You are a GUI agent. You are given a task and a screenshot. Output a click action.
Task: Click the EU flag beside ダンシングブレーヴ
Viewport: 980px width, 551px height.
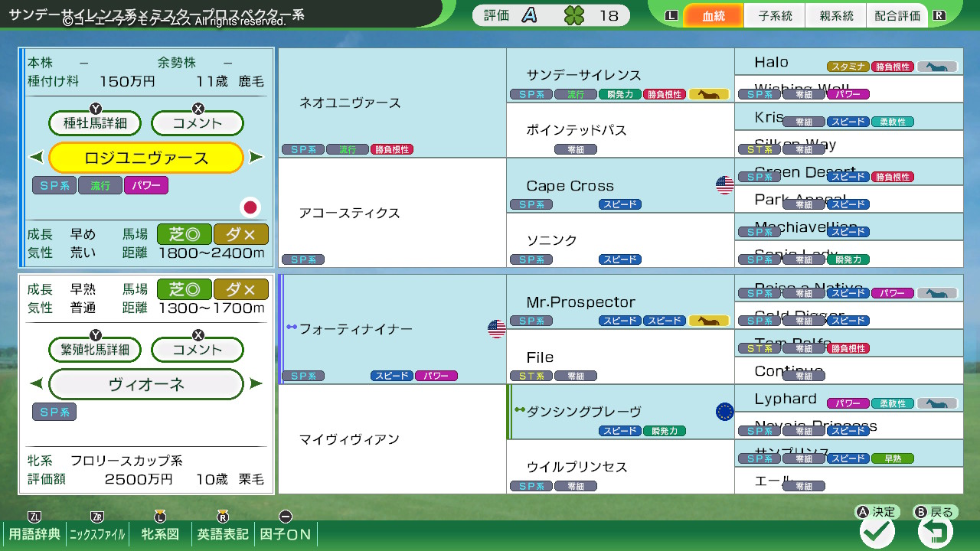[724, 412]
